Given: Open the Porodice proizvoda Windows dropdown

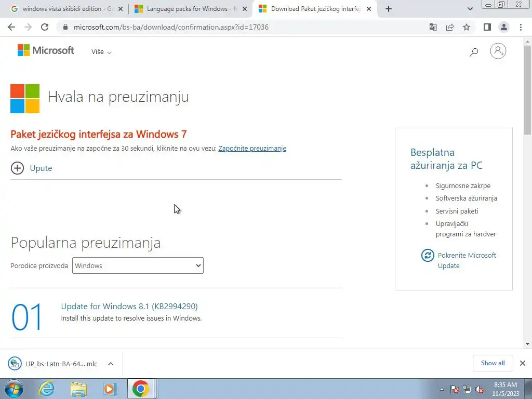Looking at the screenshot, I should [x=138, y=265].
